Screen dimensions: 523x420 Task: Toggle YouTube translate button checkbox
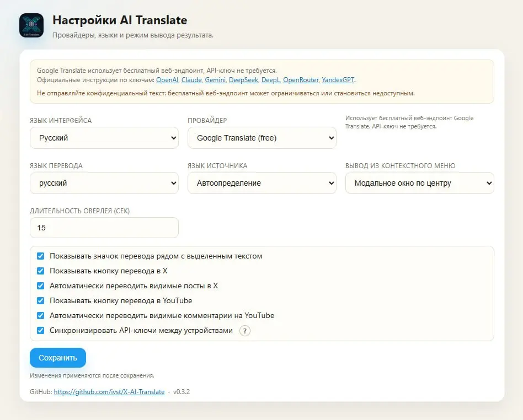pyautogui.click(x=40, y=300)
